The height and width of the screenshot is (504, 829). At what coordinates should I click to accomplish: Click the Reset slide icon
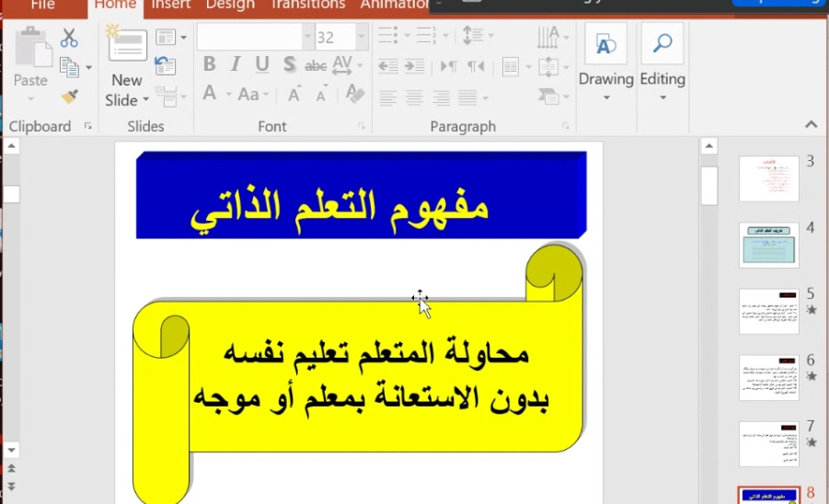pos(166,65)
